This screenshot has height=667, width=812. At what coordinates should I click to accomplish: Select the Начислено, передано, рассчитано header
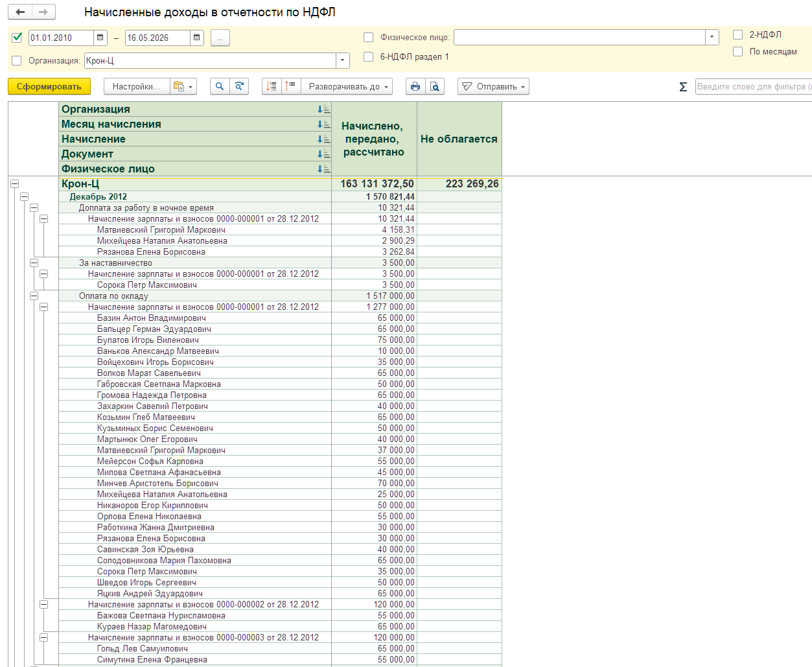pyautogui.click(x=374, y=139)
